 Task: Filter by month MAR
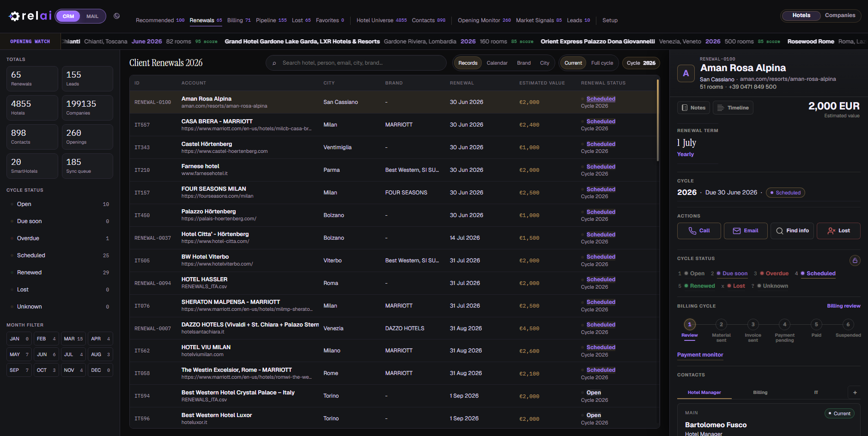click(x=73, y=339)
